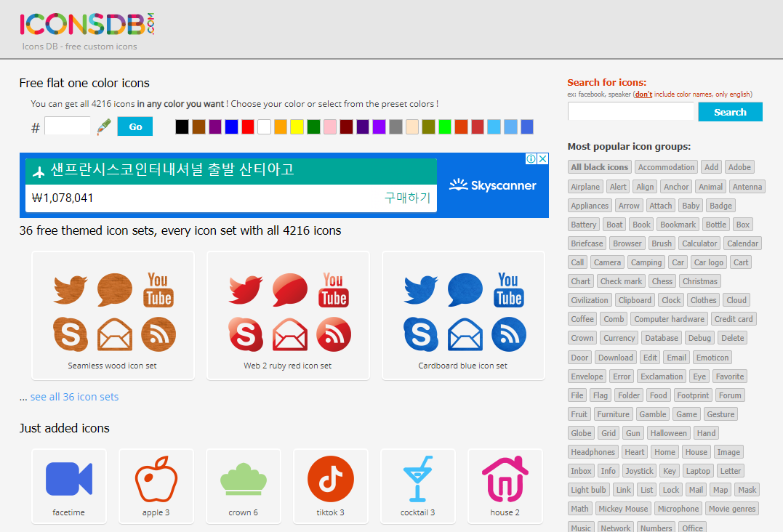Viewport: 783px width, 532px height.
Task: Click the ad info icon
Action: click(531, 158)
